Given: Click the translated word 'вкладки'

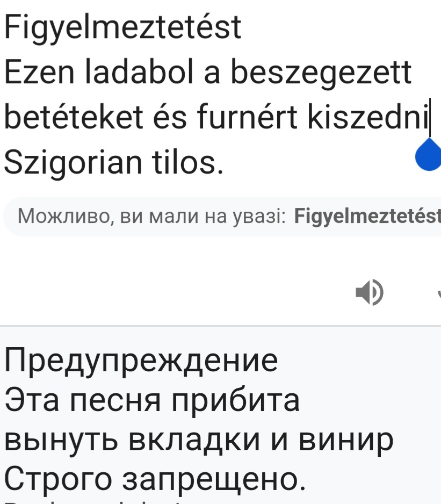Looking at the screenshot, I should [x=194, y=440].
